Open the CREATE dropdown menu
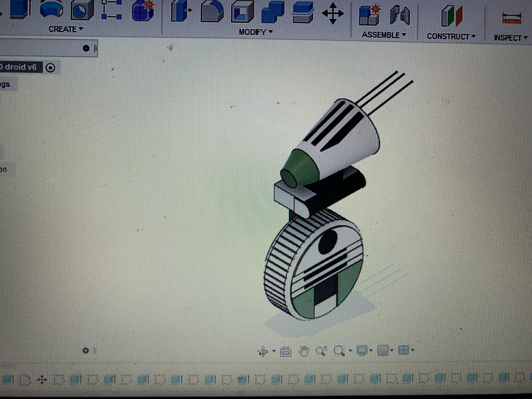Screen dimensions: 532x399 [66, 29]
